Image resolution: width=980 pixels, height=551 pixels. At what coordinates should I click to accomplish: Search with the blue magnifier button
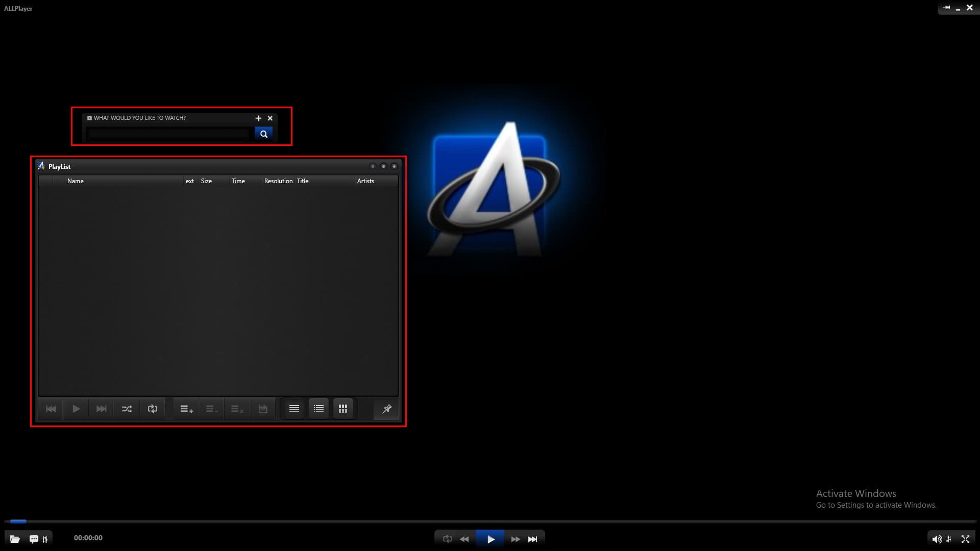click(263, 134)
